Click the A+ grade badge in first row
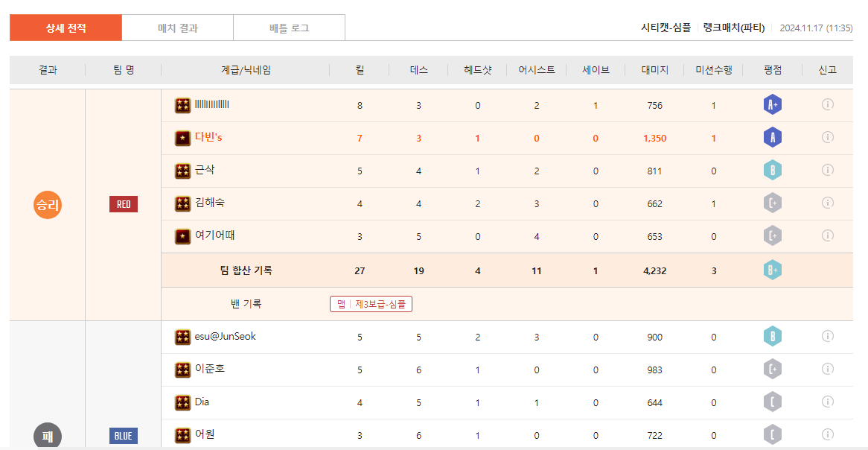Screen dimensions: 868x450 point(773,105)
